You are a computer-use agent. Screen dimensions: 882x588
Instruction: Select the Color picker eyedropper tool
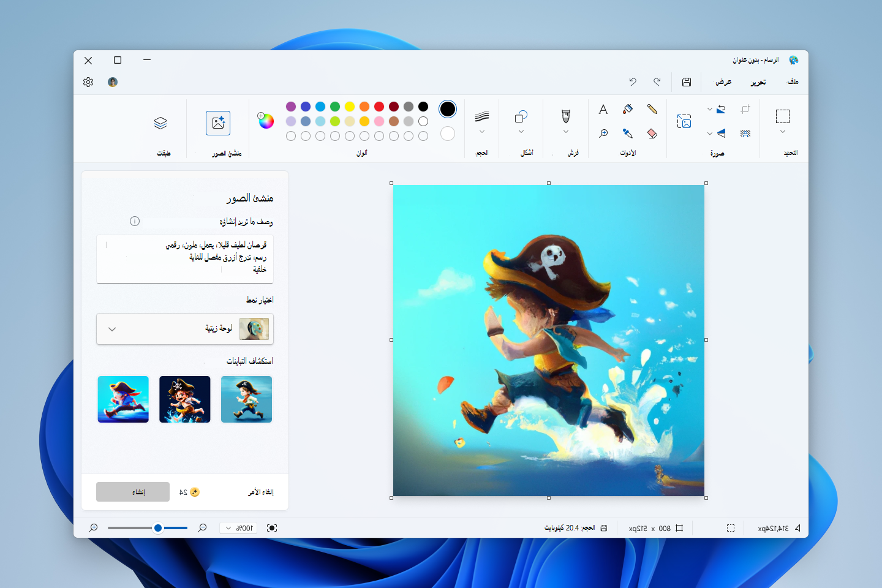coord(628,134)
